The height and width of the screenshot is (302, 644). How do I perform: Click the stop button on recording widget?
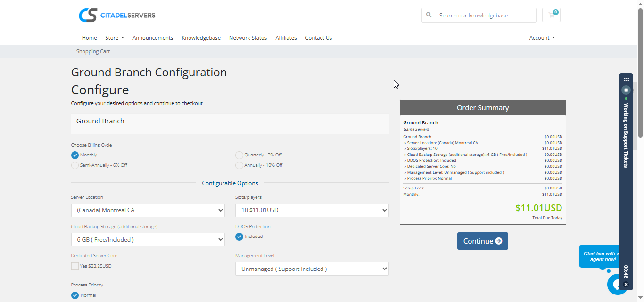(626, 90)
